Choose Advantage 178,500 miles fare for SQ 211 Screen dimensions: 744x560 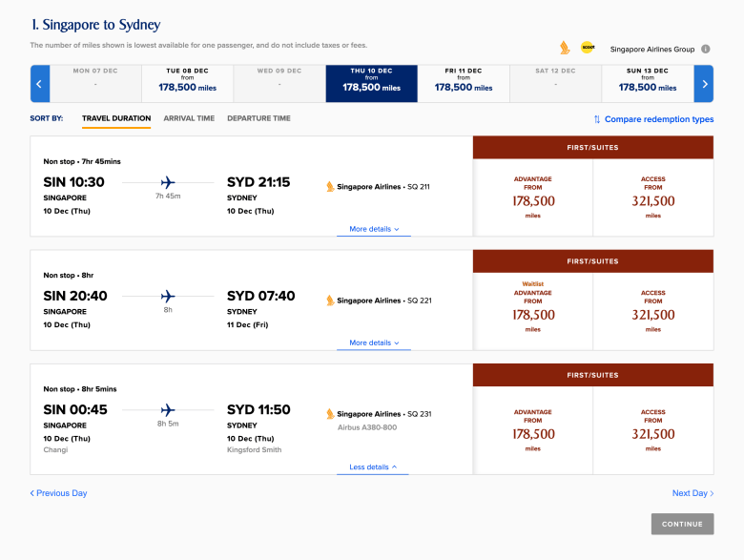(x=533, y=198)
